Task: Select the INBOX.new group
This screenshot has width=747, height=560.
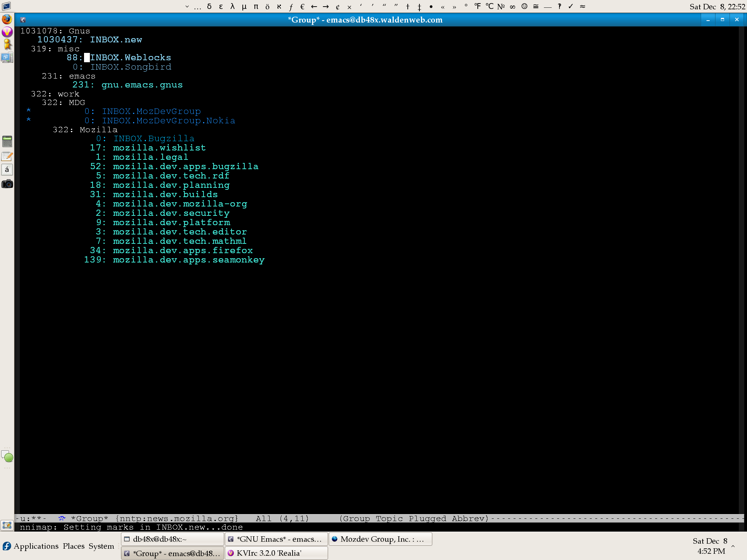Action: (90, 40)
